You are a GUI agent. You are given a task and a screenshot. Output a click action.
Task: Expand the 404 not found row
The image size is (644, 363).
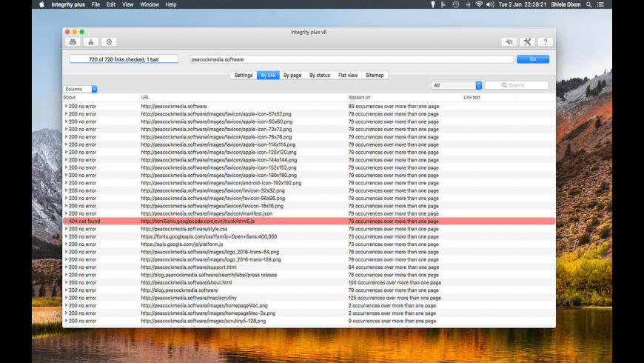pos(66,222)
